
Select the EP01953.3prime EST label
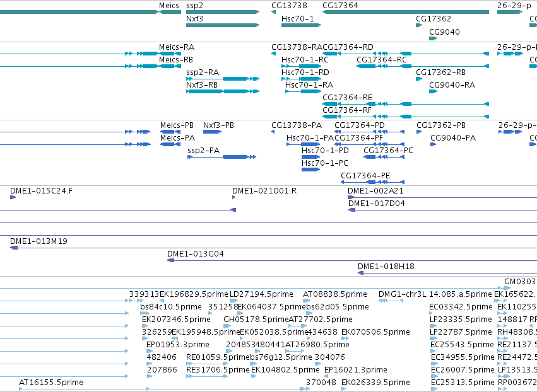click(178, 345)
